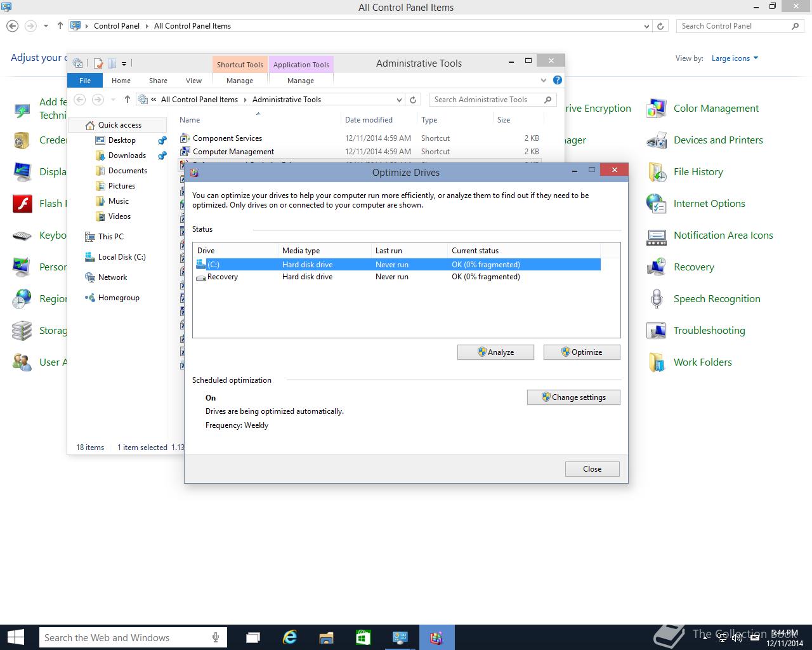Refresh the Administrative Tools folder
The width and height of the screenshot is (812, 650).
click(x=413, y=100)
